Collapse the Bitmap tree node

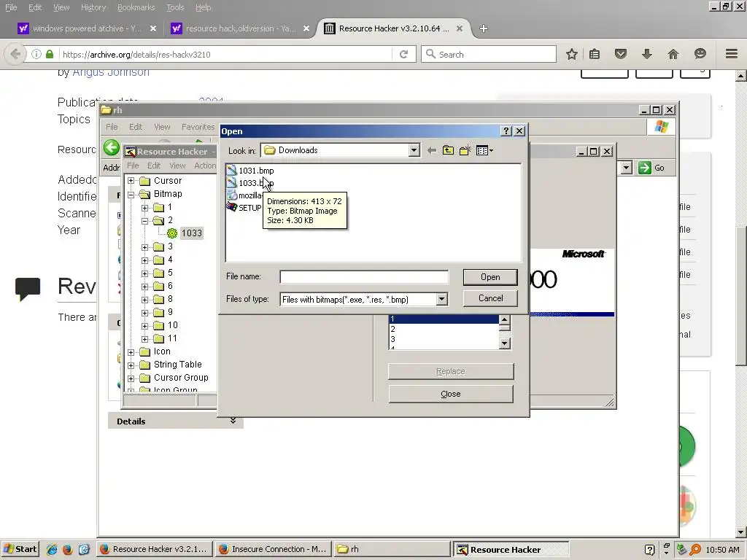(131, 194)
